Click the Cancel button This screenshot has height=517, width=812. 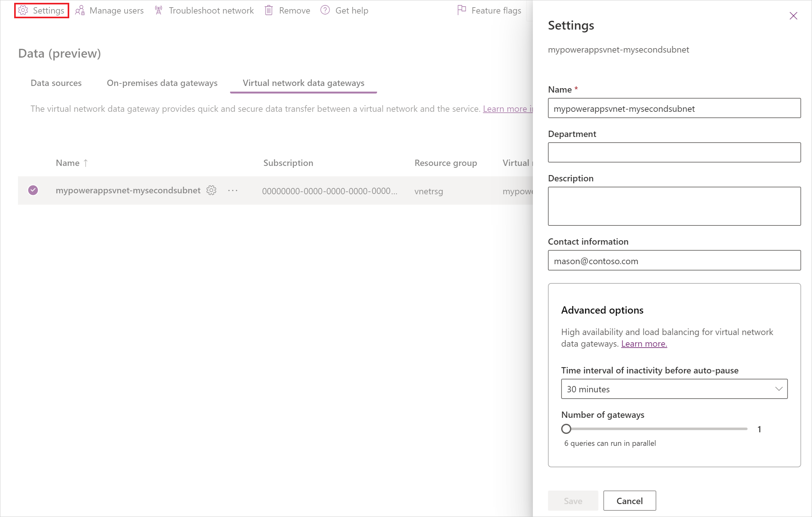[x=629, y=501]
